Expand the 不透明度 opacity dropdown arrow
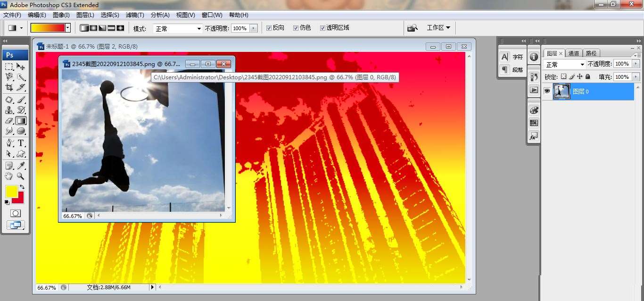Image resolution: width=644 pixels, height=301 pixels. pyautogui.click(x=254, y=28)
